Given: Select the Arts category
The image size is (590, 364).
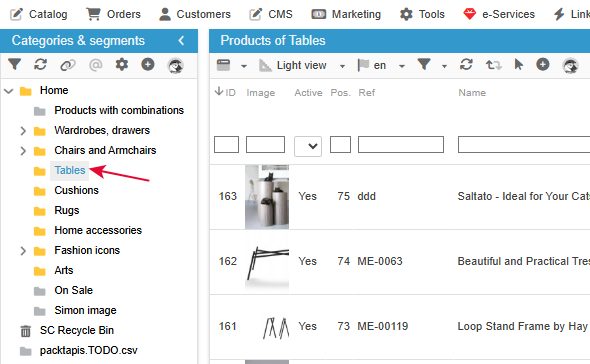Looking at the screenshot, I should click(x=64, y=270).
